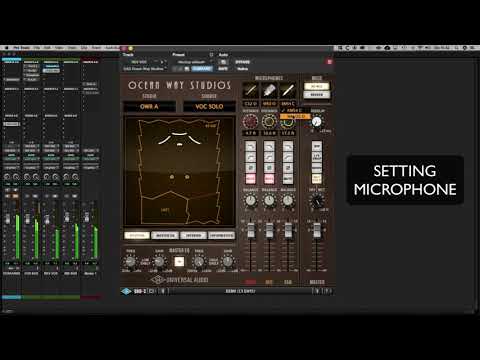This screenshot has height=360, width=480.
Task: Flip polarity on the Near mic
Action: [250, 168]
